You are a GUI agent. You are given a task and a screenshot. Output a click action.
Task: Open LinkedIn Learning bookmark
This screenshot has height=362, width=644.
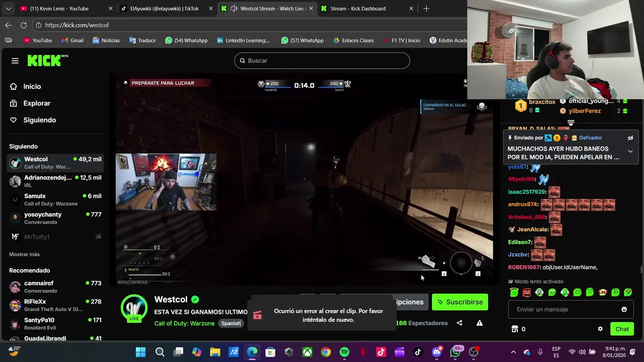(243, 40)
